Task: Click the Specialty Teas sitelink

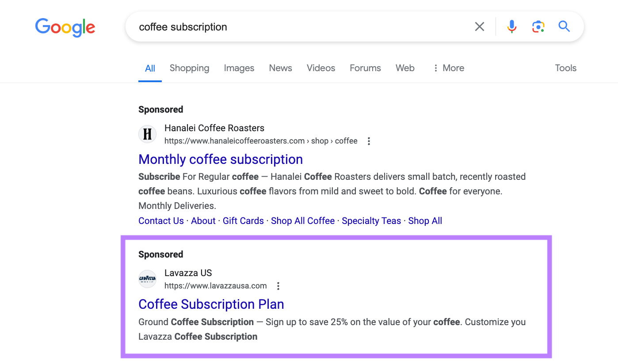Action: coord(371,220)
